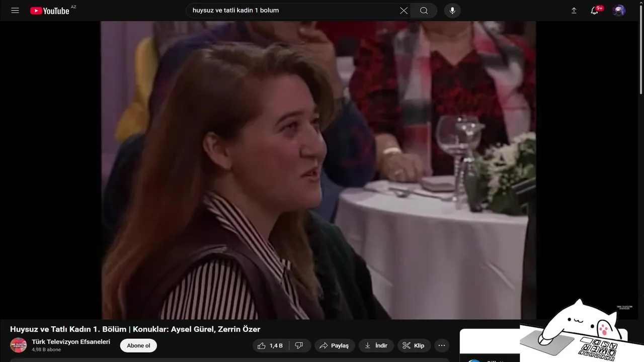Like the video (1,4 B)
The height and width of the screenshot is (362, 644).
coord(271,346)
